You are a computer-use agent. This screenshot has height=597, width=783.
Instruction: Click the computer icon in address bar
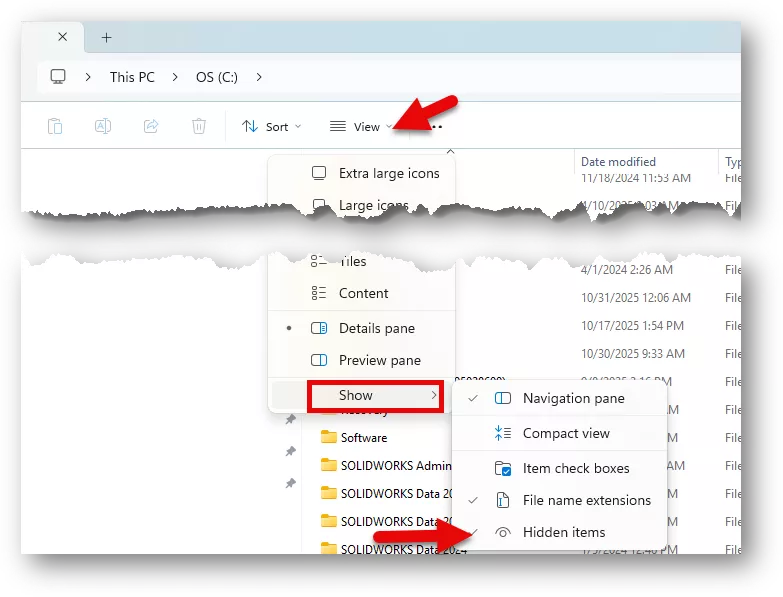point(58,77)
